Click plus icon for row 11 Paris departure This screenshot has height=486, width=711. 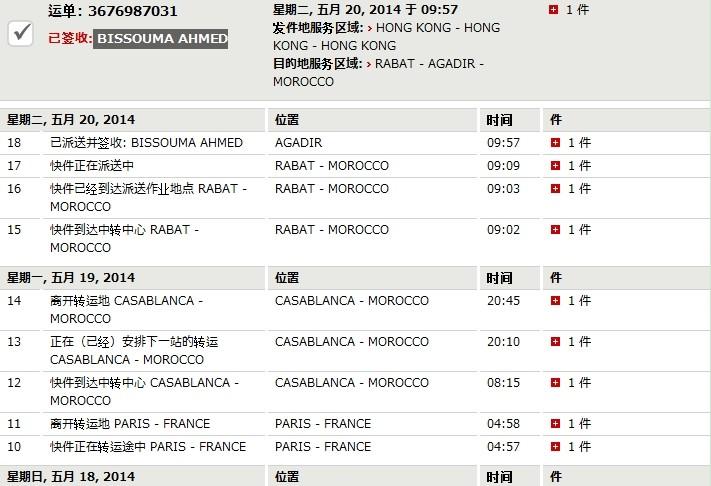556,424
